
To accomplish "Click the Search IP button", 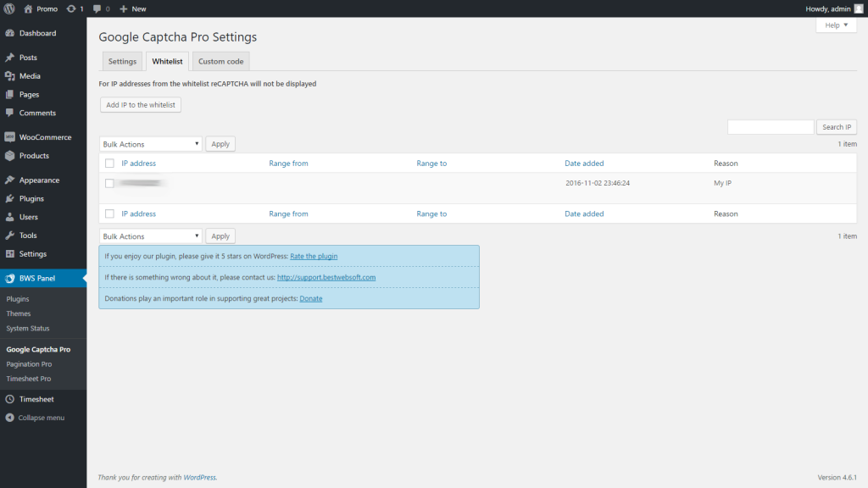I will (x=837, y=127).
